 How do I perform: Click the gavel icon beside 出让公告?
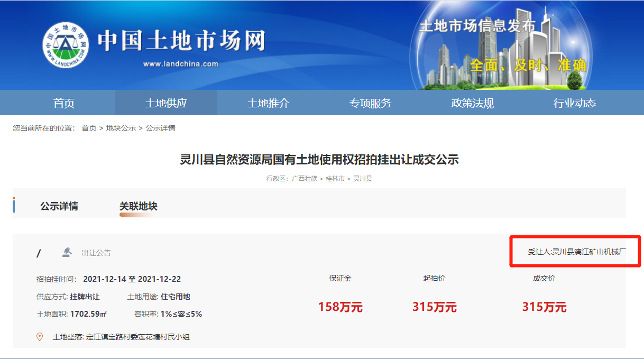(67, 252)
